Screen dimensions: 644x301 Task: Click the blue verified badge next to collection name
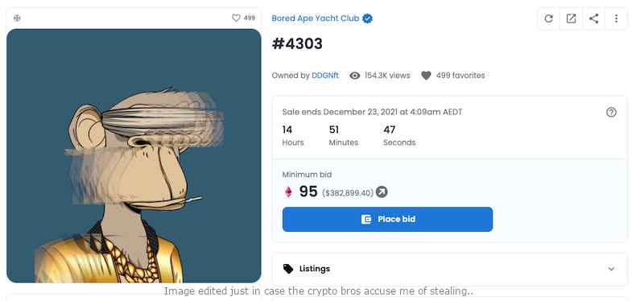point(367,19)
